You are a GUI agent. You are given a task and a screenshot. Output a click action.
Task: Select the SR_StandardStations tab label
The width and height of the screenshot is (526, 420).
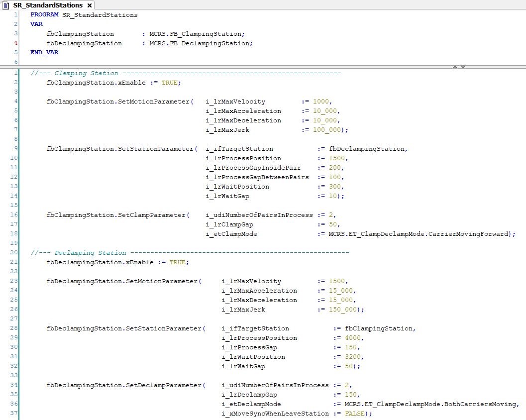(48, 5)
